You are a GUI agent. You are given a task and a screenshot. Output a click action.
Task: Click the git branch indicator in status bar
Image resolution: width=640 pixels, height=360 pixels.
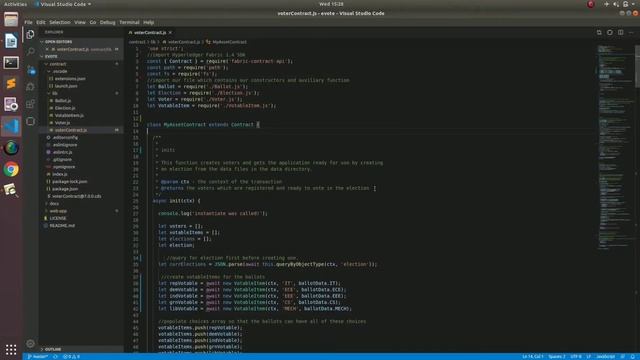(x=38, y=357)
